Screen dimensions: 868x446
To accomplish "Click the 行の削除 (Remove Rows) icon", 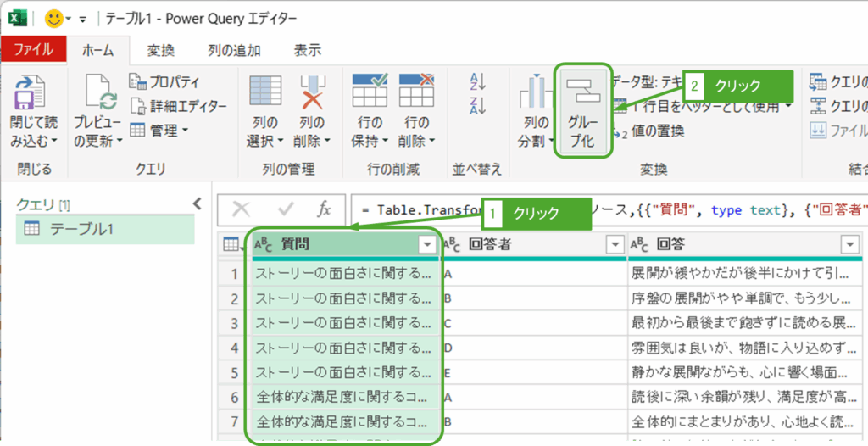I will (416, 92).
